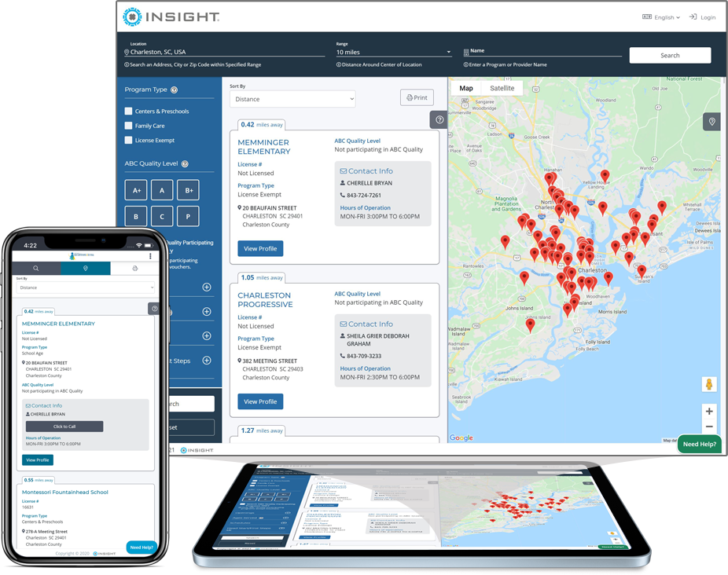The width and height of the screenshot is (728, 575).
Task: Open the search tab on the phone screen
Action: pyautogui.click(x=35, y=268)
